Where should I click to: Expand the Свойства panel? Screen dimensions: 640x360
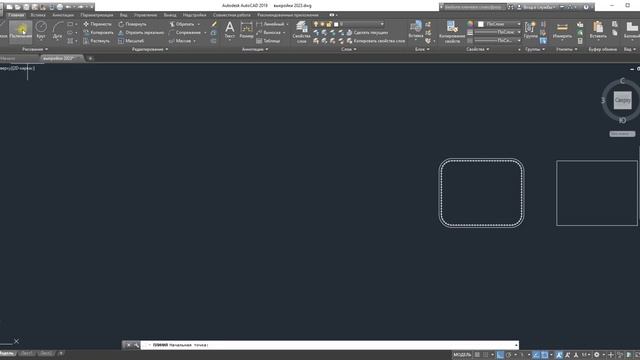[478, 49]
